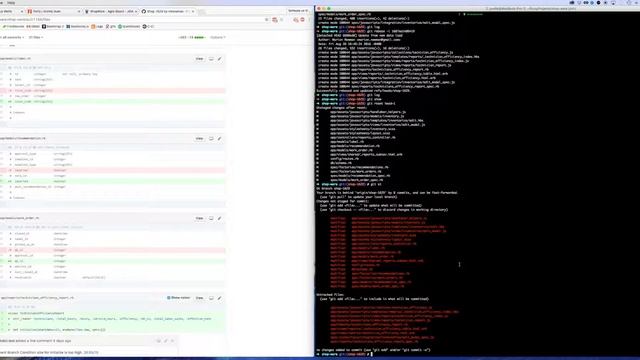Switch to the ShopWare Agile Board JIRA tab
Image resolution: width=640 pixels, height=360 pixels.
tap(110, 11)
